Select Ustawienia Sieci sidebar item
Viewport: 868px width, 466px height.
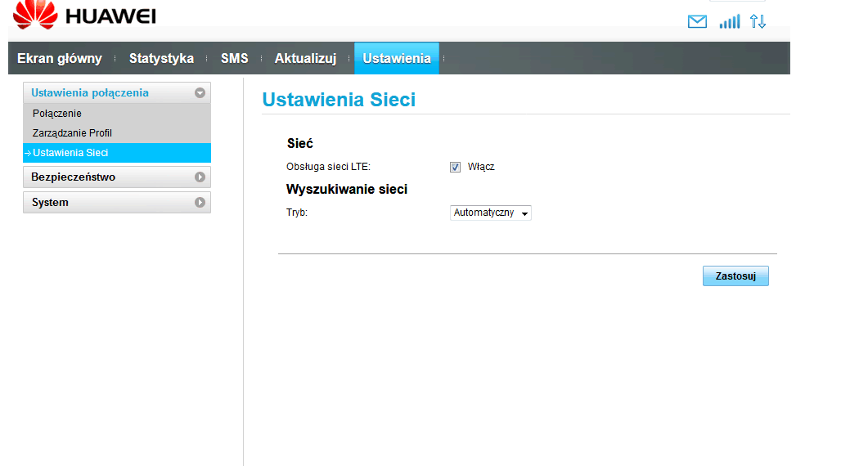pos(117,153)
